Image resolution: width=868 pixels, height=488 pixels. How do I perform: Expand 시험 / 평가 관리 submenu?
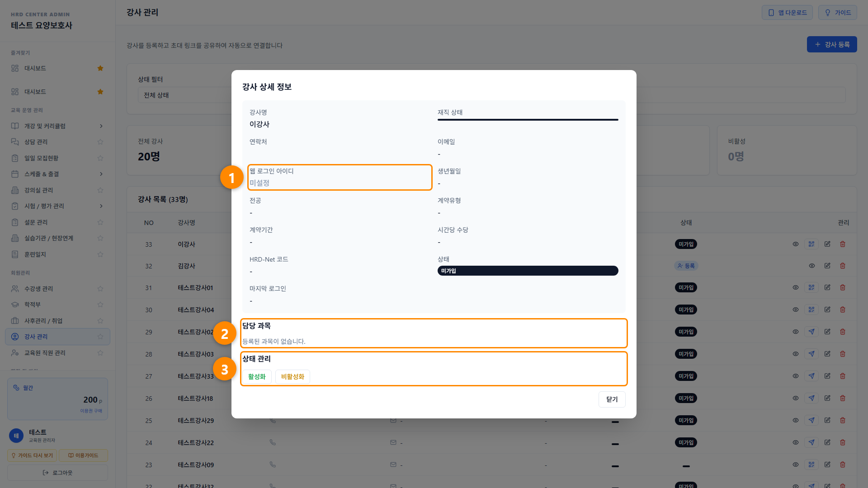(101, 206)
